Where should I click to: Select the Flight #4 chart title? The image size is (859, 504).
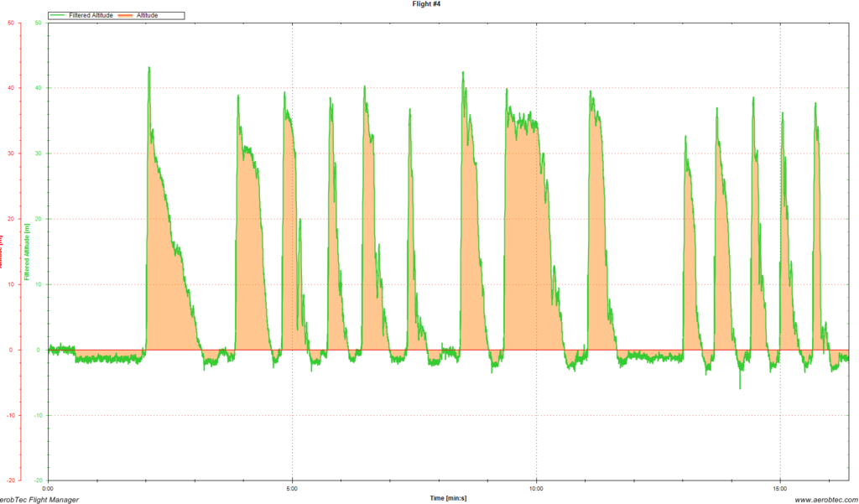tap(429, 4)
